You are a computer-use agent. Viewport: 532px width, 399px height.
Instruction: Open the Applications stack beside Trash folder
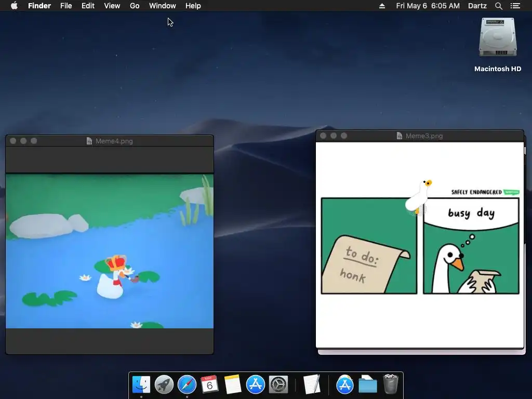[x=345, y=385]
